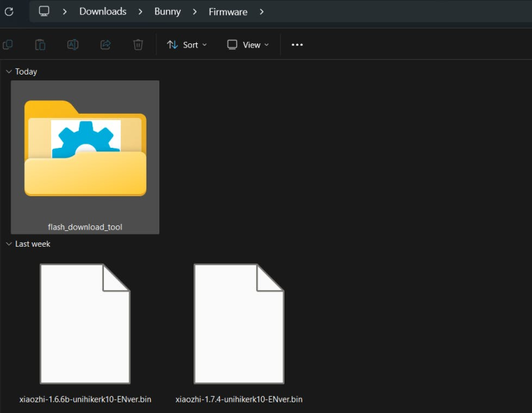Click the Refresh icon beside the address bar

point(9,11)
